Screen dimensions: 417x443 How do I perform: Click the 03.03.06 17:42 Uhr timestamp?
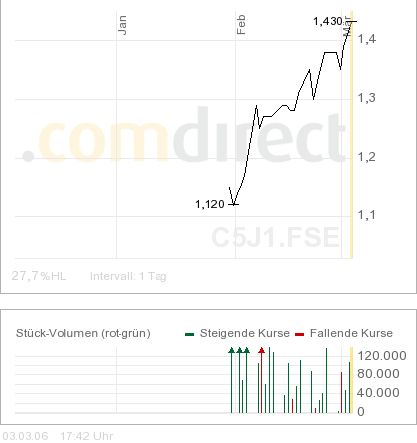tap(58, 436)
